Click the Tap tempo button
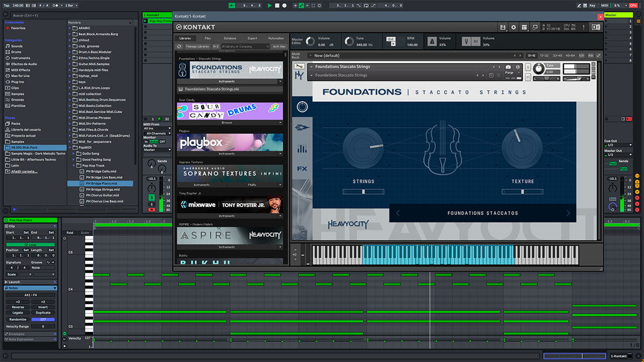The image size is (644, 362). tap(7, 5)
